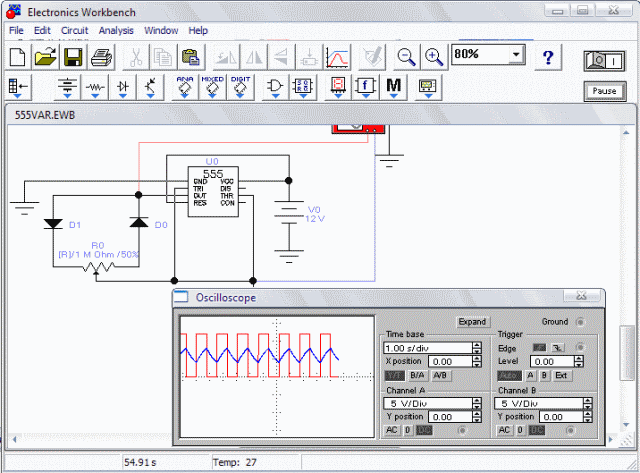Click Channel A Y position field
The height and width of the screenshot is (473, 640).
(x=450, y=417)
